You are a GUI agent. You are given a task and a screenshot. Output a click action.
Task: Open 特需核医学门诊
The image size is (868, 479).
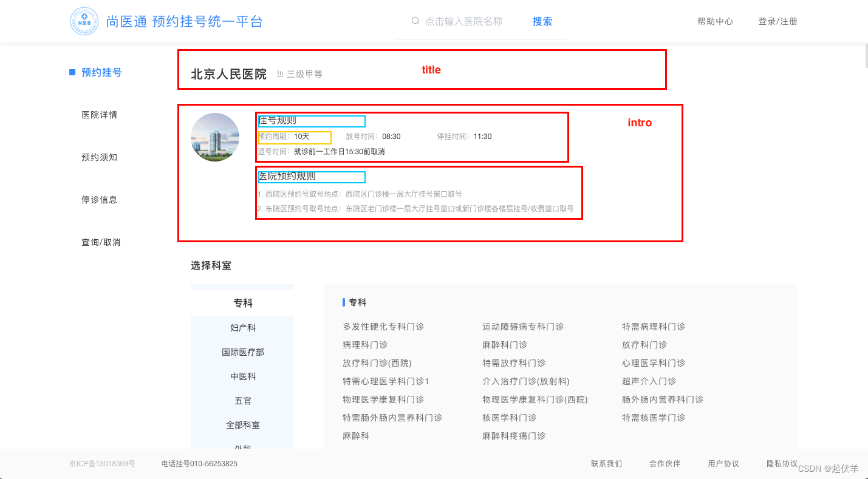[654, 418]
